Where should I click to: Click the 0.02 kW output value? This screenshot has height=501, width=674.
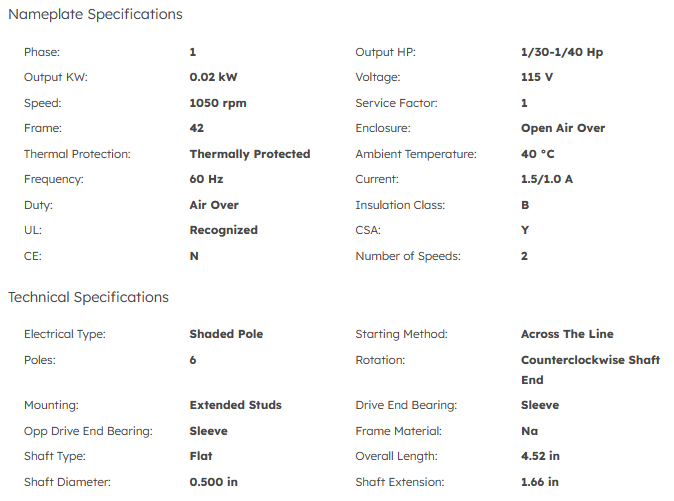(x=213, y=77)
